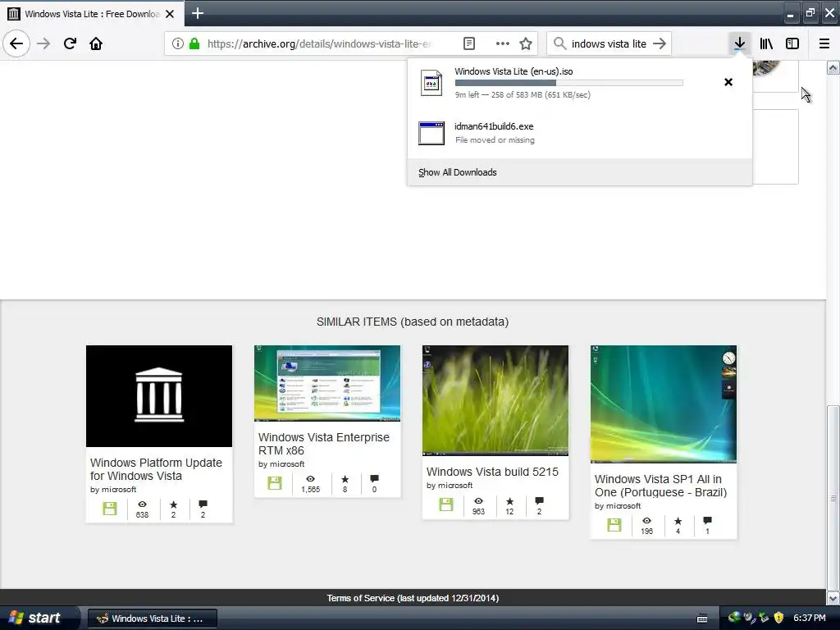Reload the current page
The width and height of the screenshot is (840, 630).
click(x=70, y=43)
